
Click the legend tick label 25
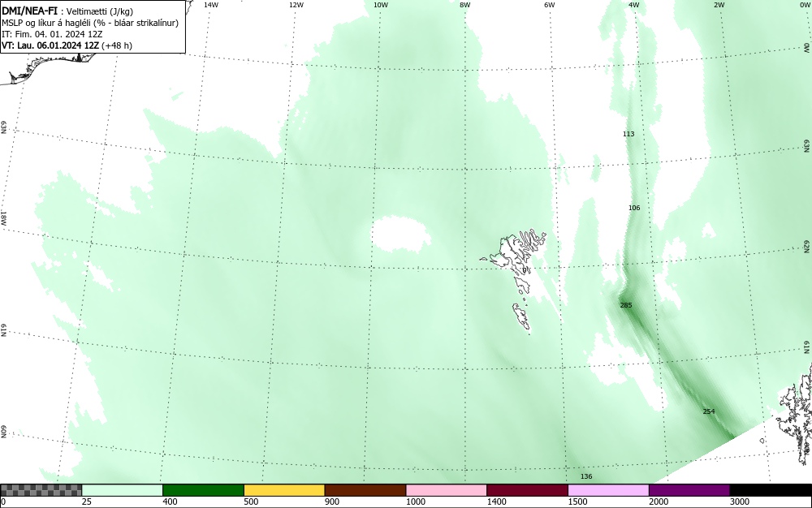pos(87,502)
